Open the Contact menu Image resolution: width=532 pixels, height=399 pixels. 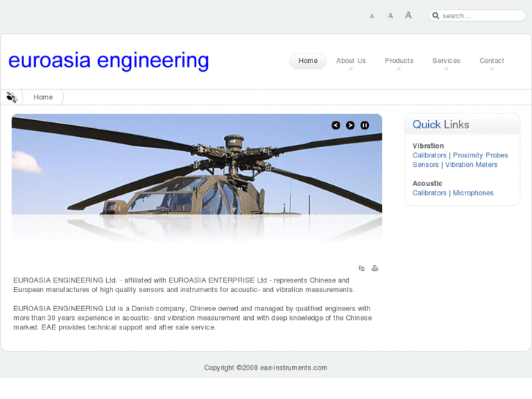point(492,61)
